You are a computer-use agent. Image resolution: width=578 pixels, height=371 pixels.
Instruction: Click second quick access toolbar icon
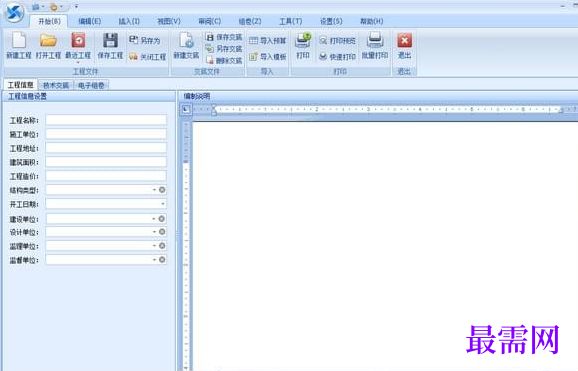pos(54,7)
